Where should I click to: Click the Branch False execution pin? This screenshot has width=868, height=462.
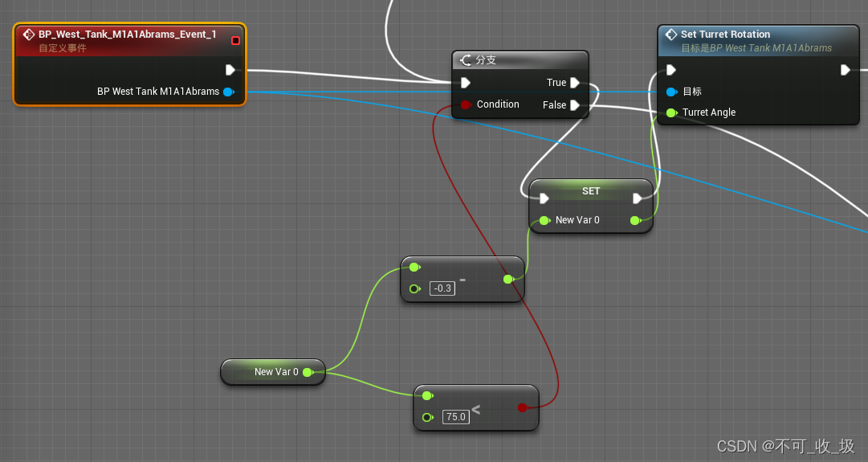click(x=575, y=105)
